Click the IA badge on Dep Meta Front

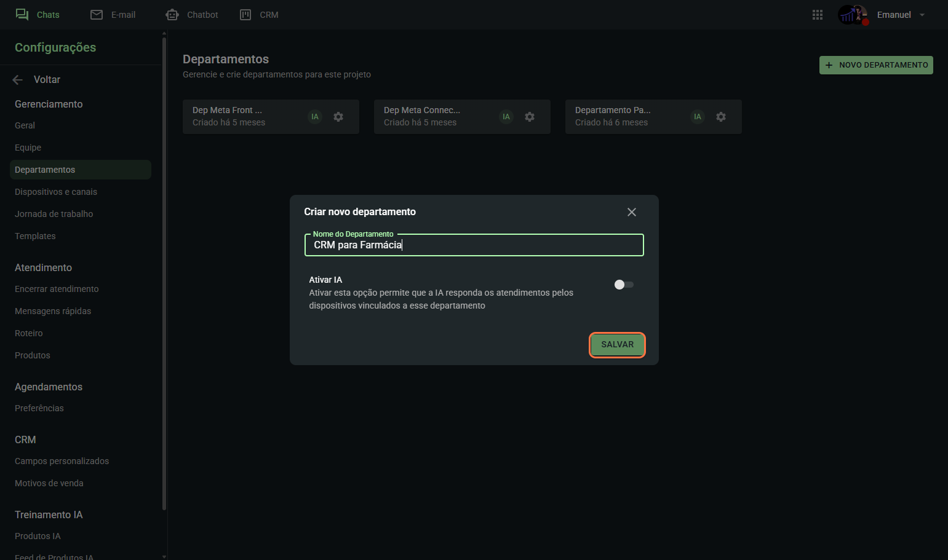315,117
